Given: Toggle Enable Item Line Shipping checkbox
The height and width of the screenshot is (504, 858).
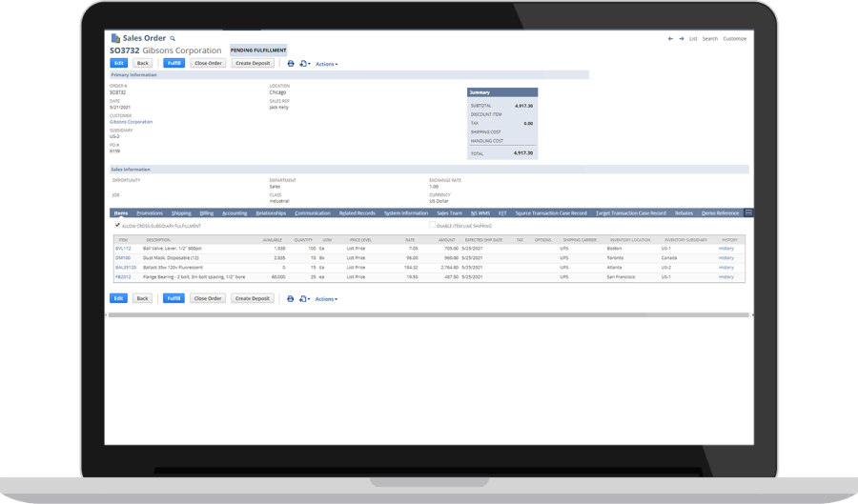Looking at the screenshot, I should [x=432, y=225].
